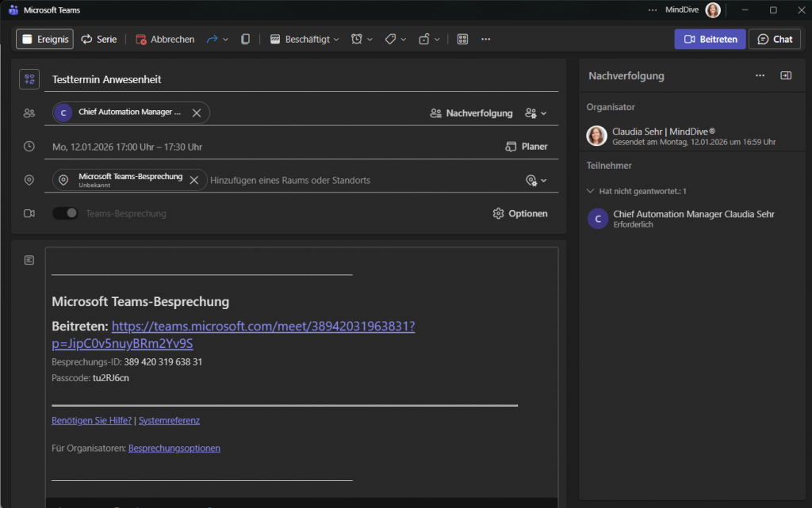Screen dimensions: 812x508
Task: Remove Chief Automation Manager attendee chip
Action: pyautogui.click(x=197, y=113)
